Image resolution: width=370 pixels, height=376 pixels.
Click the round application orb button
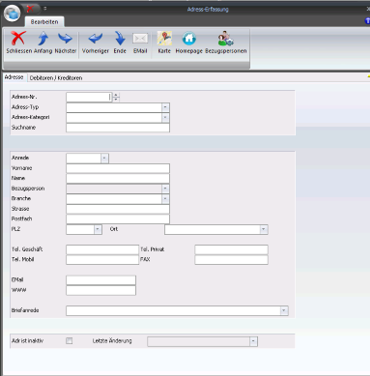12,13
